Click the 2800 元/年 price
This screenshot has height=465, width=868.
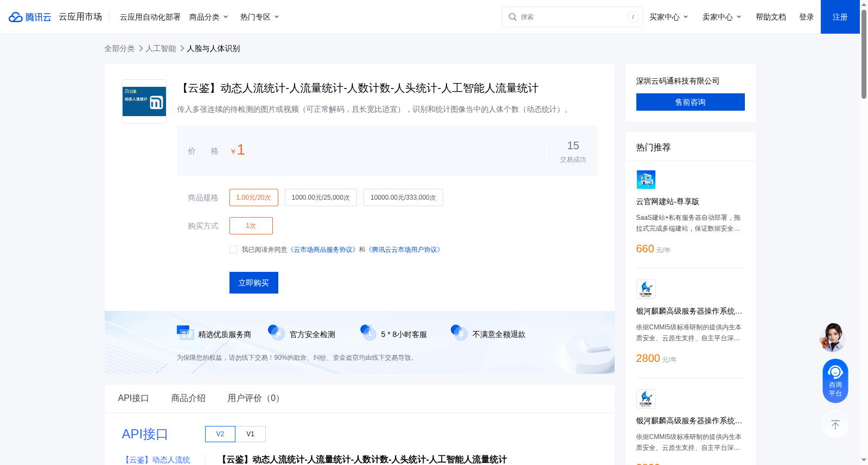tap(656, 358)
